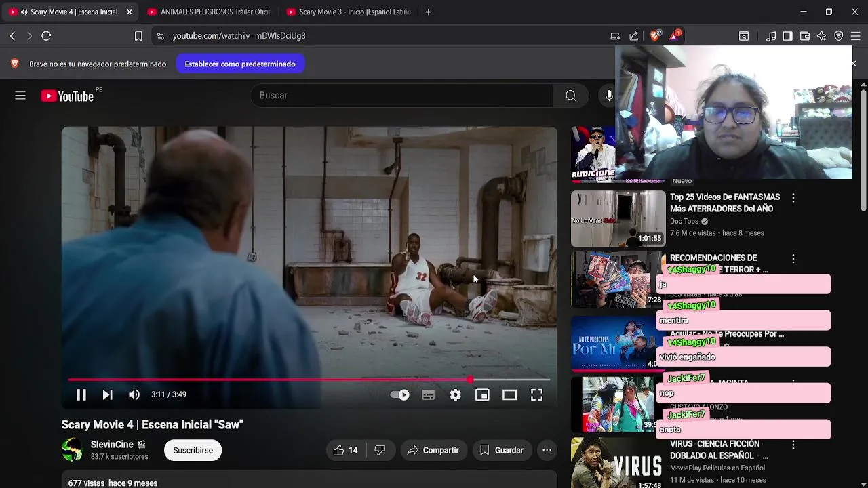The image size is (868, 488).
Task: Dislike the video with thumbs down
Action: 380,450
